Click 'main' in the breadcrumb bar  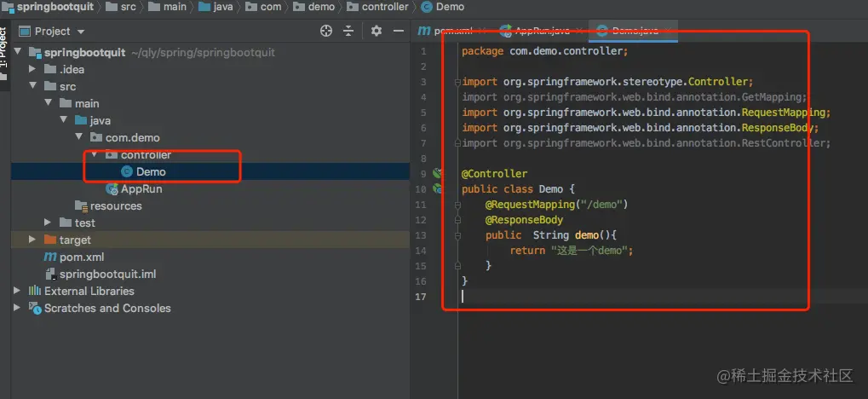(x=175, y=7)
